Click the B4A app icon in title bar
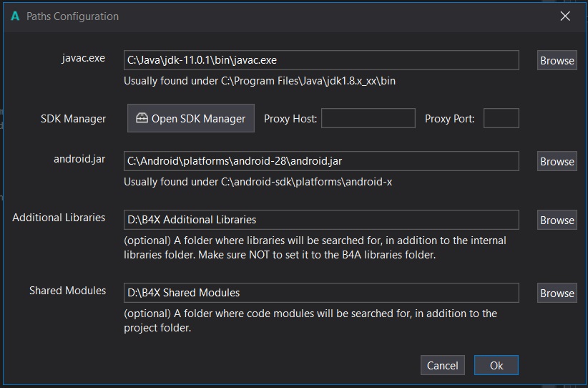Screen dimensions: 588x388 coord(15,16)
